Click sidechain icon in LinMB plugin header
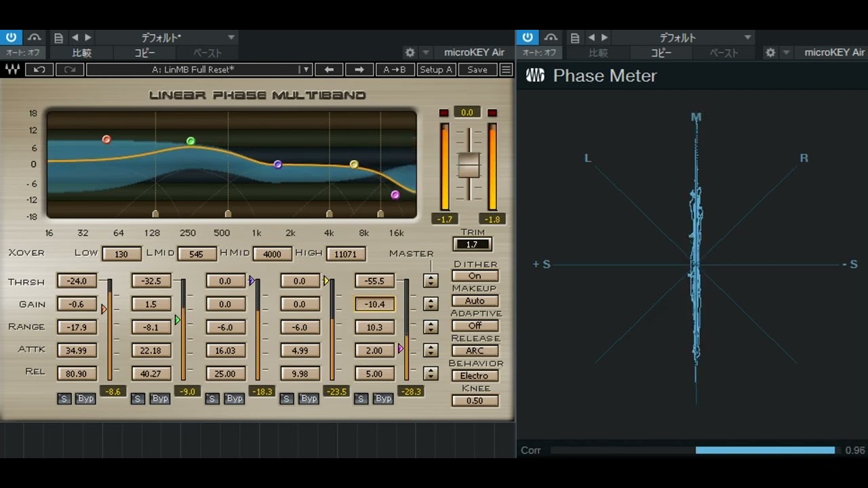 [x=34, y=37]
